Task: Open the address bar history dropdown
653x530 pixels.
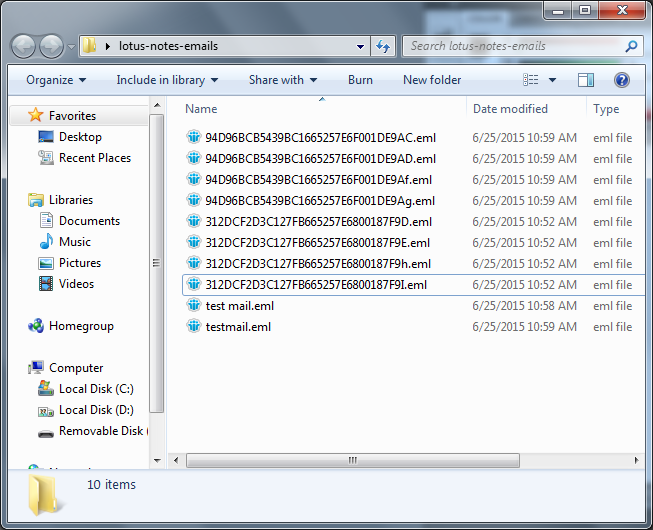Action: click(361, 47)
